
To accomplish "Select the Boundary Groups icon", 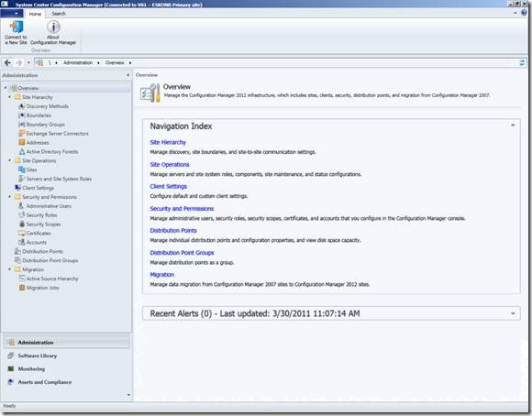I will point(22,125).
